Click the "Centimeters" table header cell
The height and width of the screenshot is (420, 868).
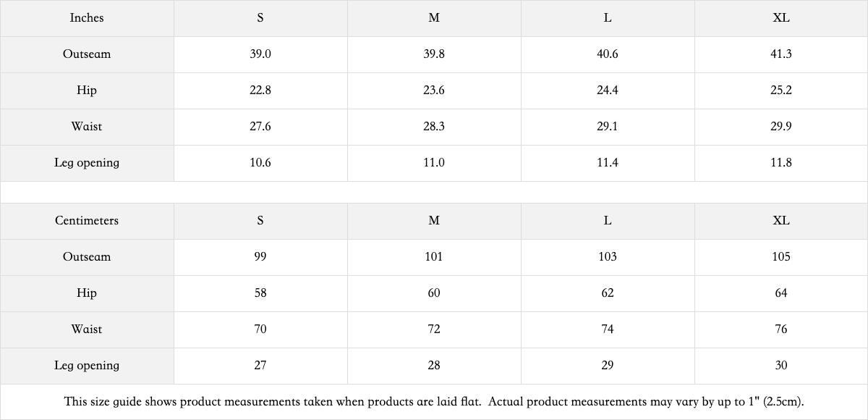coord(87,221)
